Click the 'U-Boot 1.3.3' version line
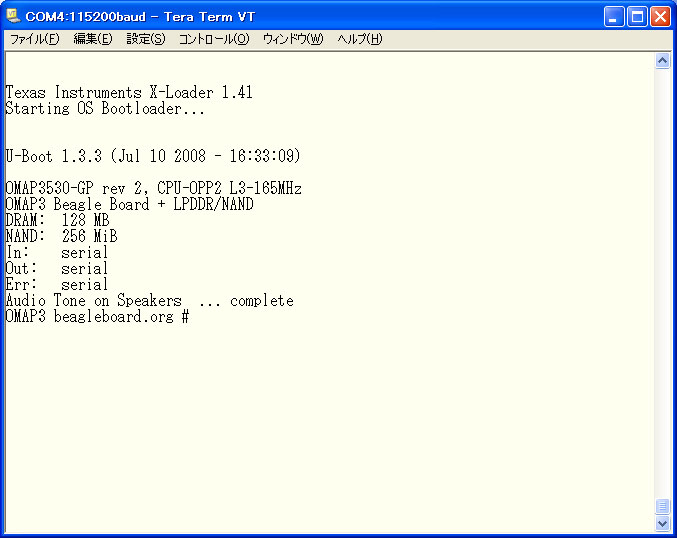Screen dimensions: 677x538 tap(153, 156)
